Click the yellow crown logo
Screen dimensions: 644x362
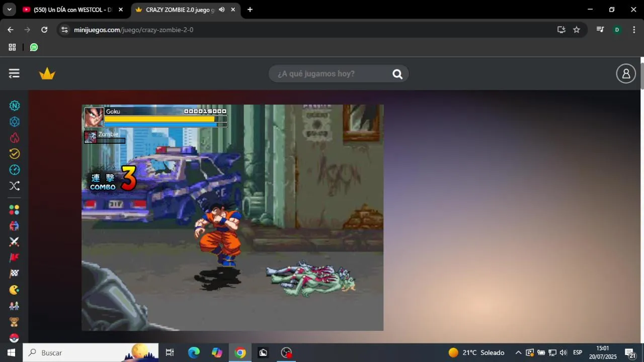pyautogui.click(x=47, y=74)
